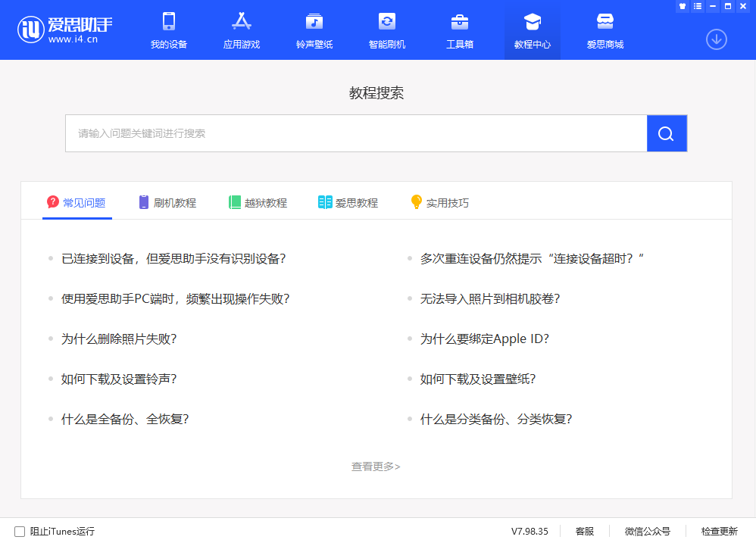Open the list-style main menu icon
The height and width of the screenshot is (543, 756).
[696, 6]
